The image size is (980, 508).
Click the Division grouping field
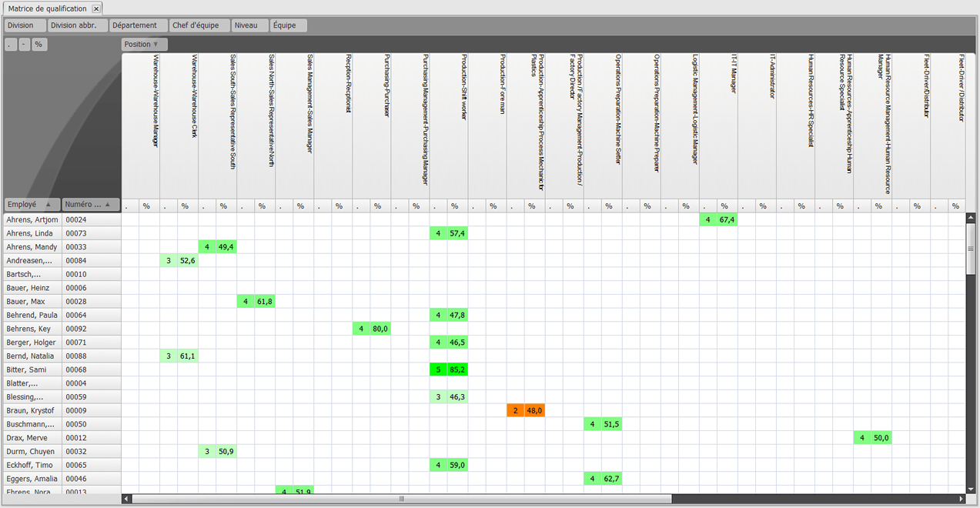click(25, 25)
